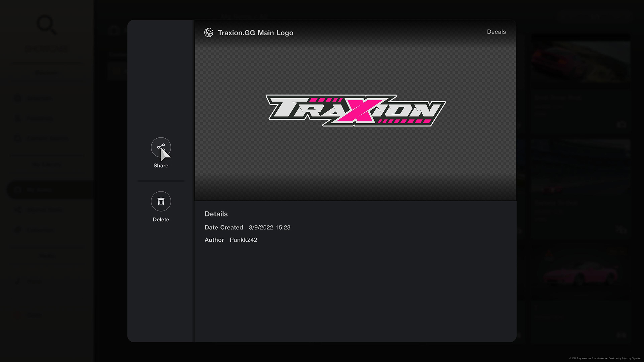Click the Details section heading

tap(216, 214)
